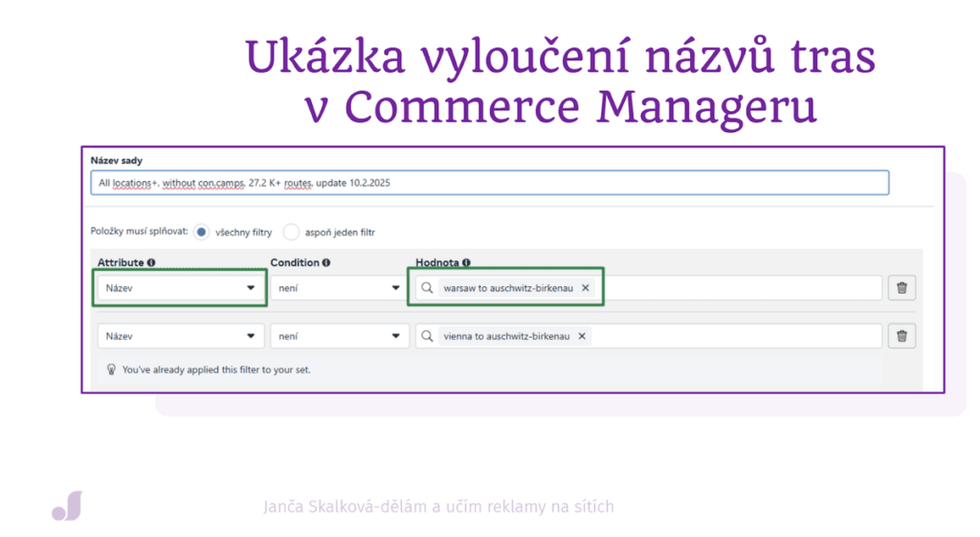Image resolution: width=980 pixels, height=537 pixels.
Task: Click the Attribute info icon
Action: pyautogui.click(x=151, y=262)
